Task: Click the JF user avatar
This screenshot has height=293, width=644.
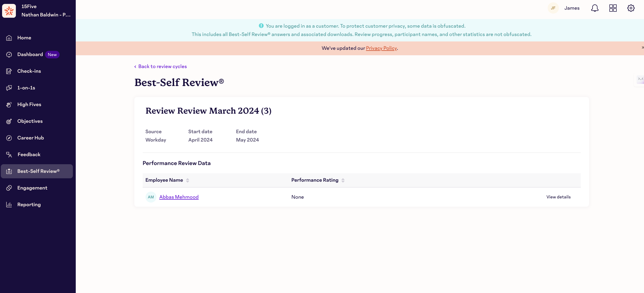Action: coord(553,8)
